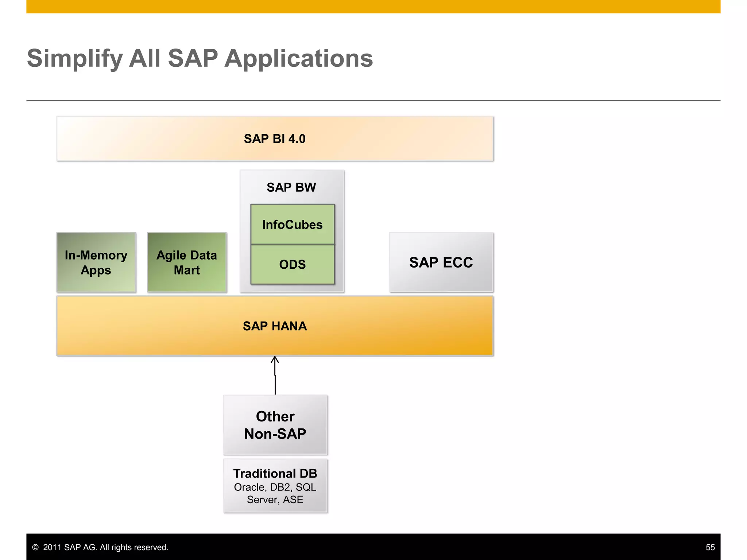Click the In-Memory Apps block
This screenshot has width=747, height=560.
point(96,262)
